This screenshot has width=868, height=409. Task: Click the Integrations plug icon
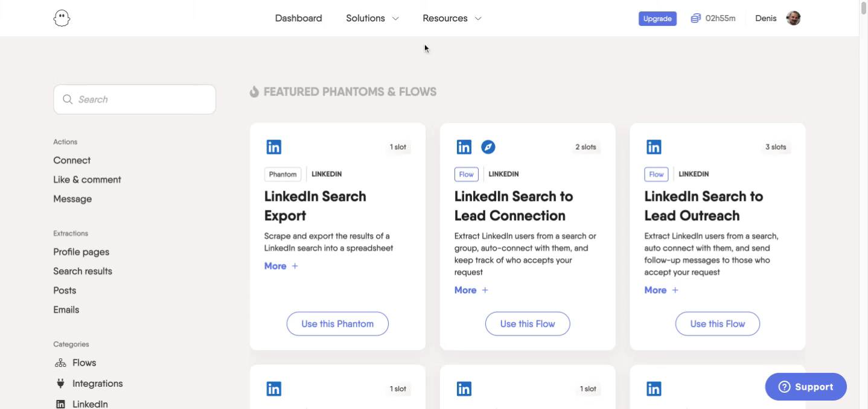click(x=60, y=384)
